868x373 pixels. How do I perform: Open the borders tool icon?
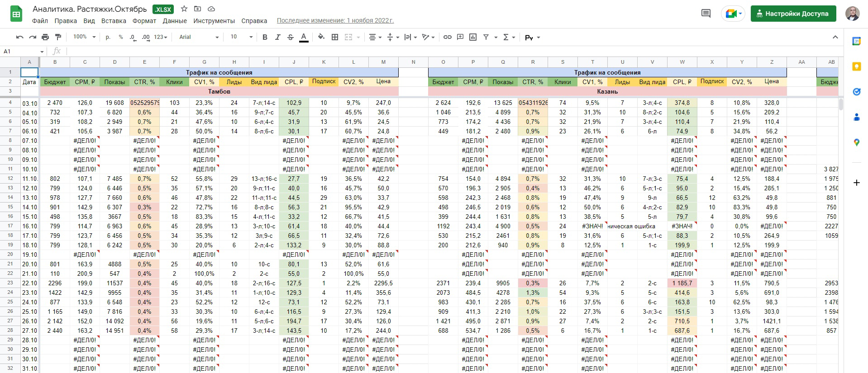click(335, 37)
